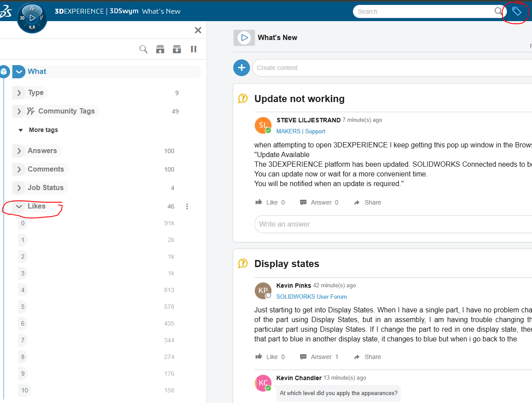Screen dimensions: 532x403
Task: Filter by Likes value 10
Action: (x=25, y=390)
